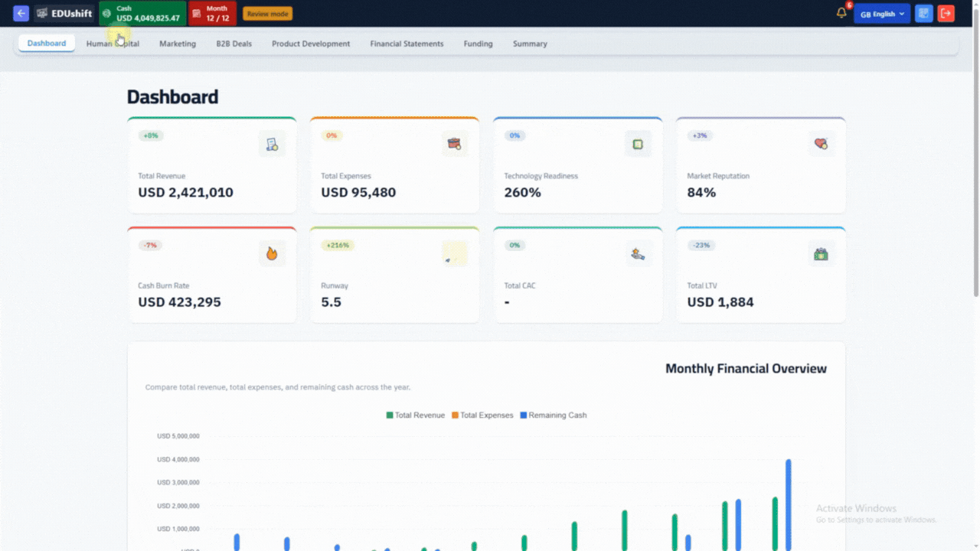Go to the B2B Deals tab
Viewport: 980px width, 551px height.
(x=234, y=44)
